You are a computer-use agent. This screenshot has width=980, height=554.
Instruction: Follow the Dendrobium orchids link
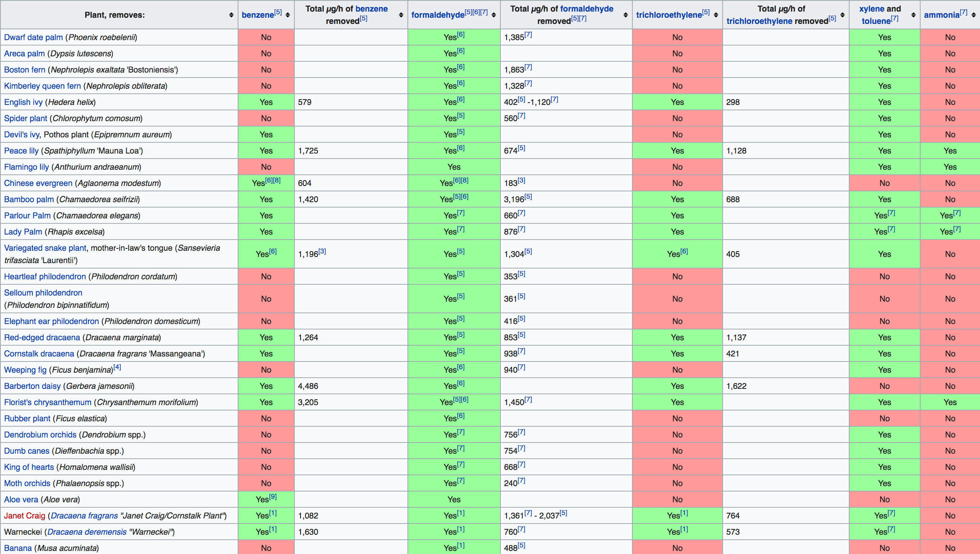tap(41, 435)
